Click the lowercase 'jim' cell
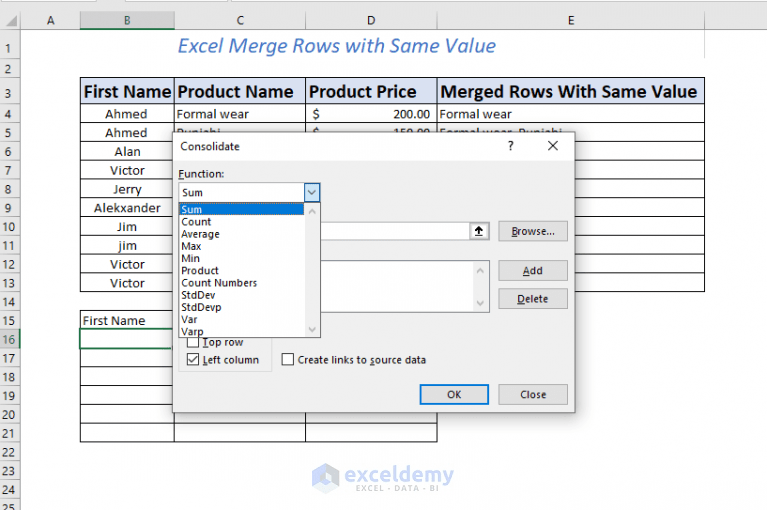Viewport: 767px width, 510px height. point(127,245)
